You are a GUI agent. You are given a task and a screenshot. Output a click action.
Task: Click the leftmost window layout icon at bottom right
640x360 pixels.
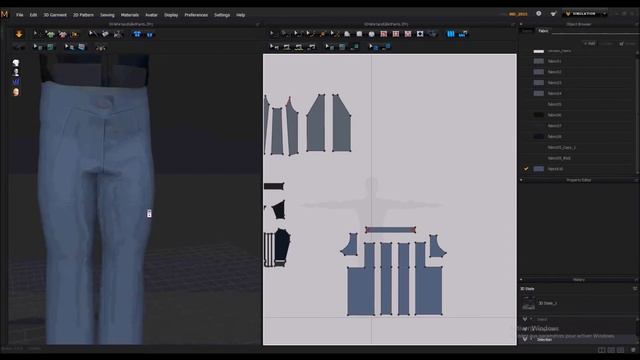click(601, 350)
